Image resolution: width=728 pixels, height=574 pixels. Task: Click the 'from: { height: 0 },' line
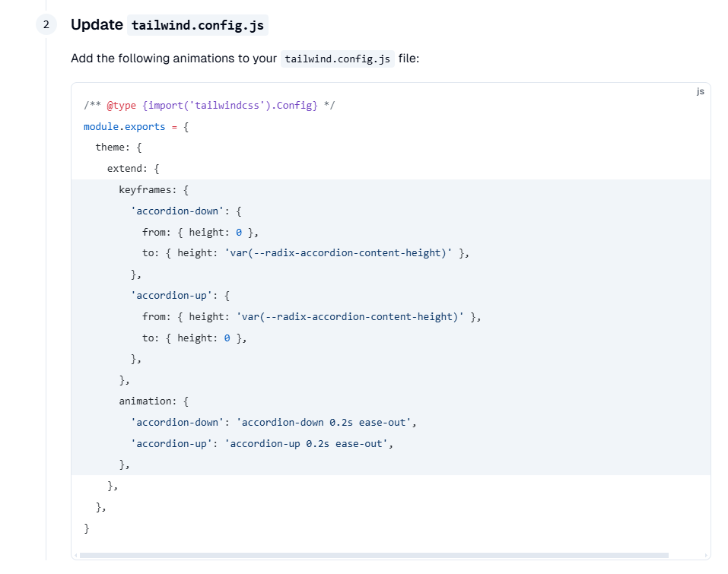(200, 232)
